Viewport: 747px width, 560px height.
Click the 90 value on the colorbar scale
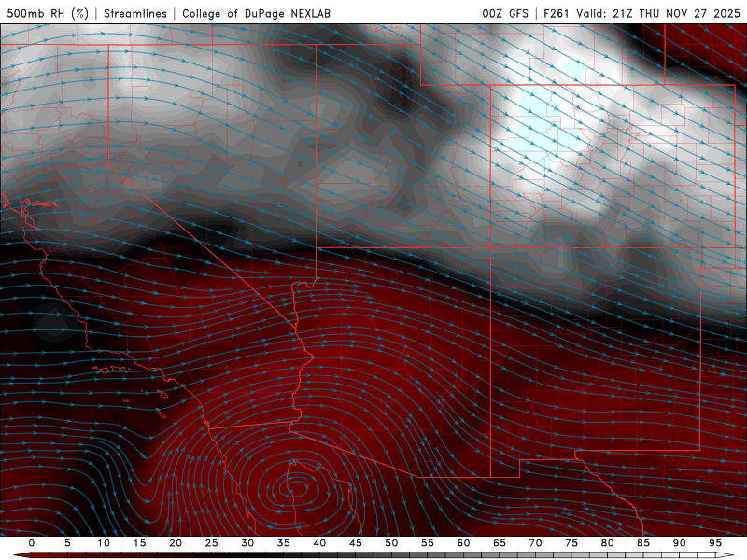point(679,543)
